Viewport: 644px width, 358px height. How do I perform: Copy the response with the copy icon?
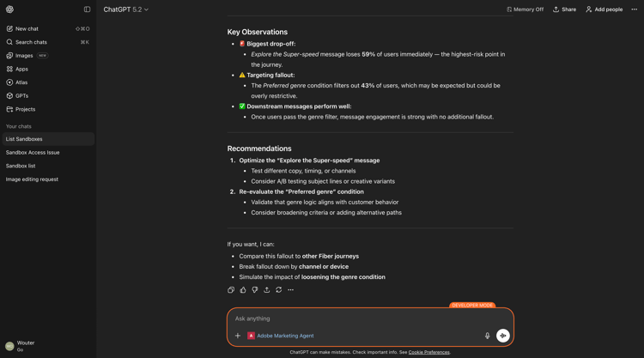(x=231, y=290)
